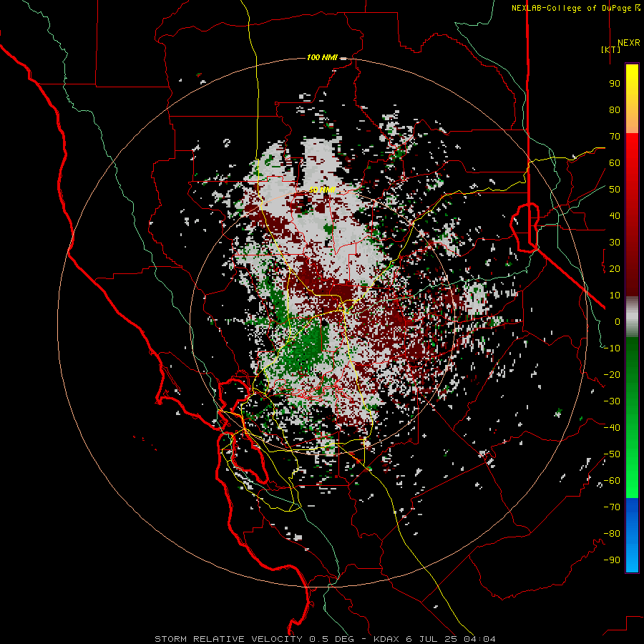Click the NEXR label above the scale
Viewport: 644px width, 644px height.
[629, 43]
